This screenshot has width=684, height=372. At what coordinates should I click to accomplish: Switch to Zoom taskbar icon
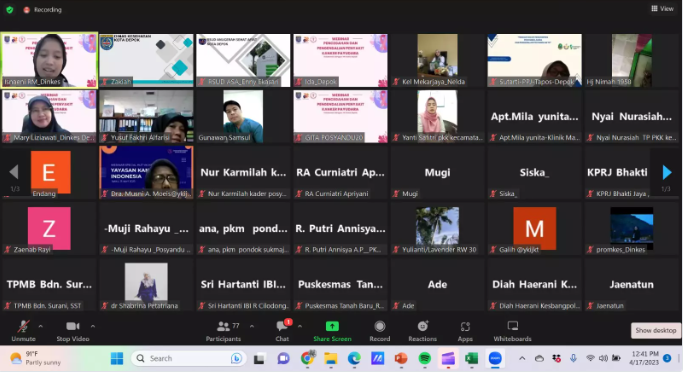[495, 358]
